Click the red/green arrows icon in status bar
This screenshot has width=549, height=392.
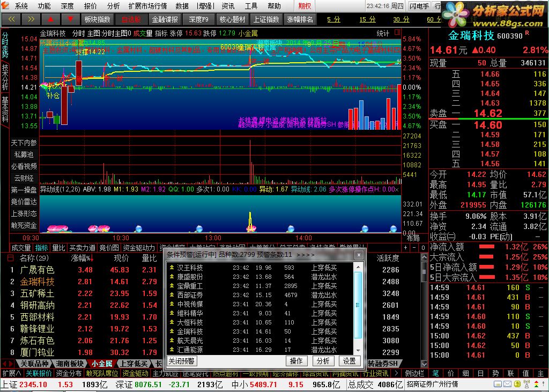[x=536, y=384]
